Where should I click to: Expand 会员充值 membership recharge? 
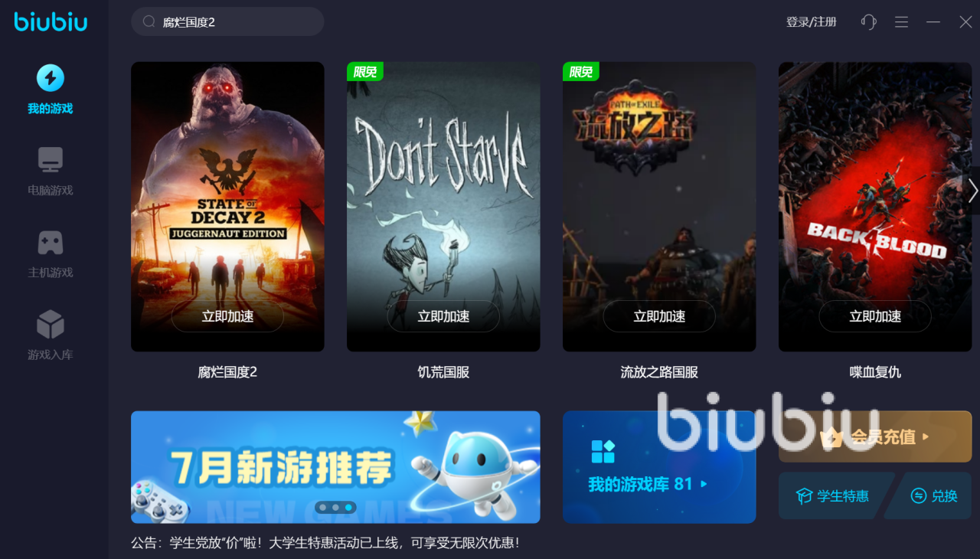click(x=875, y=436)
